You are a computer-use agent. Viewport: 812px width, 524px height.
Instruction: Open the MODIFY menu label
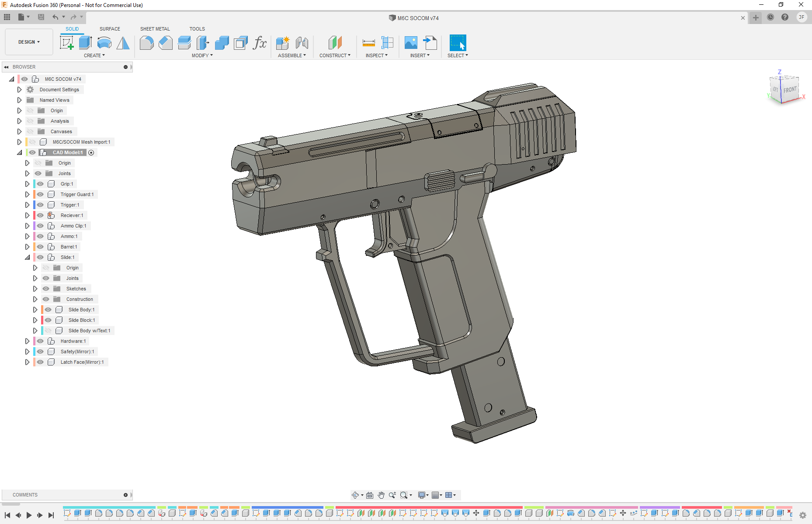coord(202,55)
